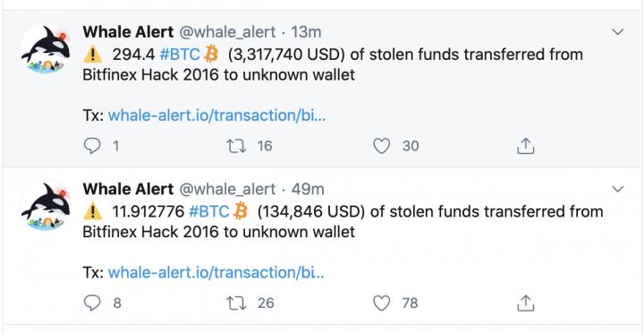This screenshot has width=644, height=333.
Task: Open the transaction link in the second tweet
Action: pyautogui.click(x=216, y=272)
